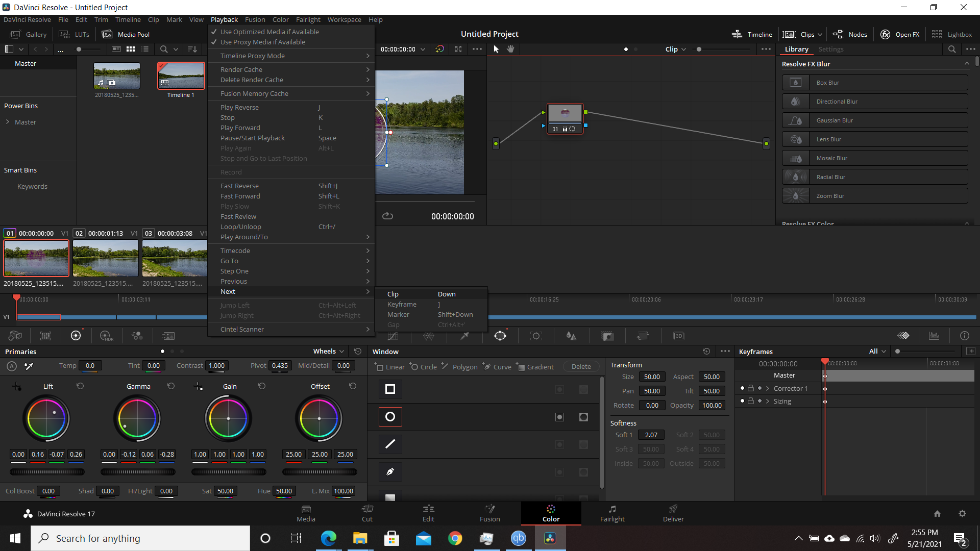Select the Color Wheels palette icon

(76, 336)
